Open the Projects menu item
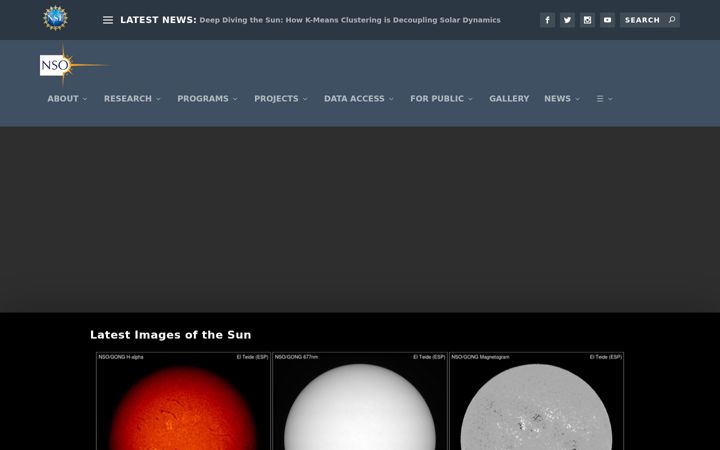This screenshot has width=720, height=450. tap(281, 99)
